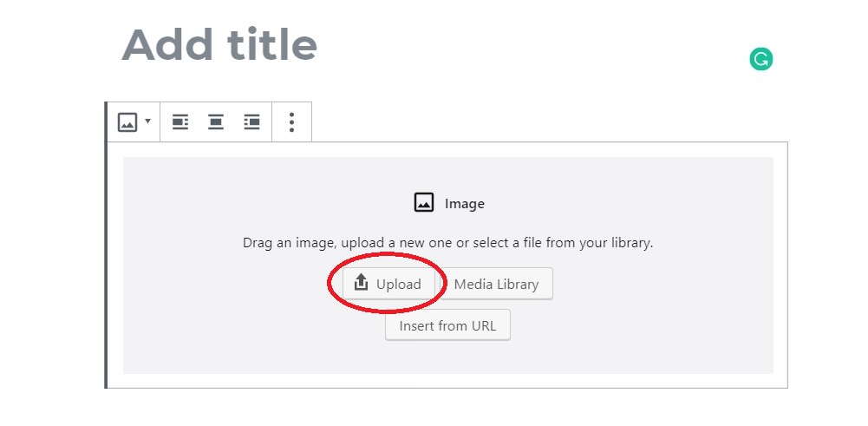Open the Media Library

[496, 284]
